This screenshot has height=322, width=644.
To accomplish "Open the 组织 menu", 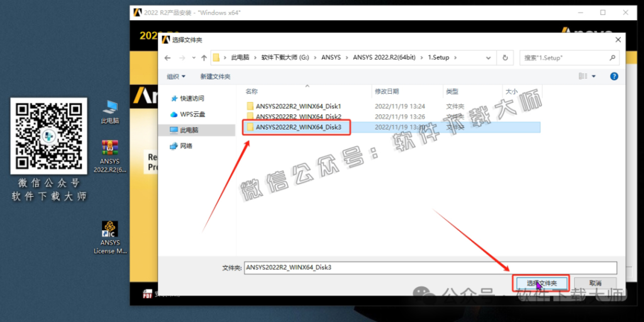I will [176, 76].
